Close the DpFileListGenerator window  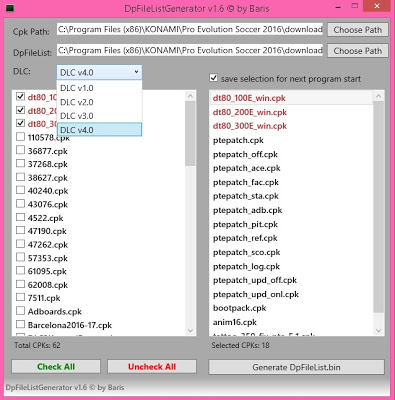377,6
